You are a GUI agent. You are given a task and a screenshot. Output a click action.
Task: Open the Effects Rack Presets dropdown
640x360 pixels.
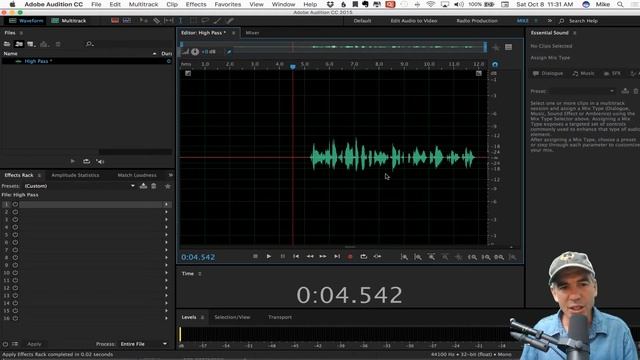(133, 186)
